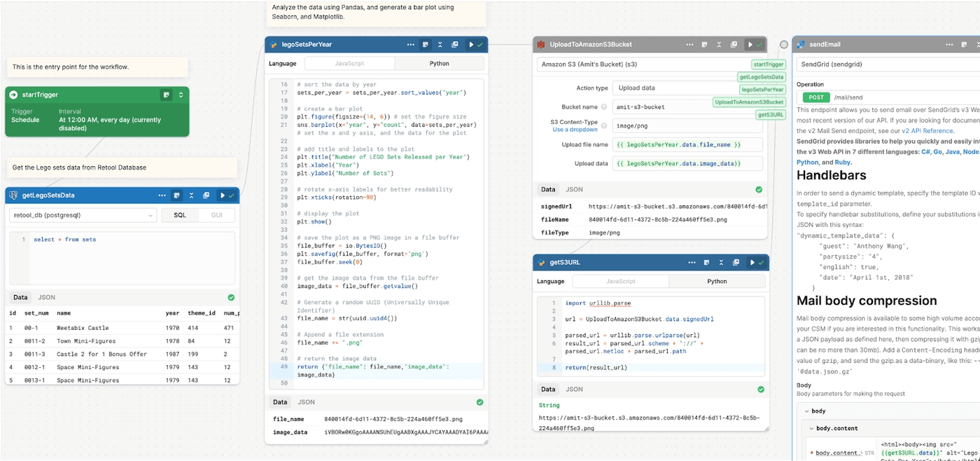Open more options on getLegoSetsData block
This screenshot has height=461, width=980.
(162, 195)
